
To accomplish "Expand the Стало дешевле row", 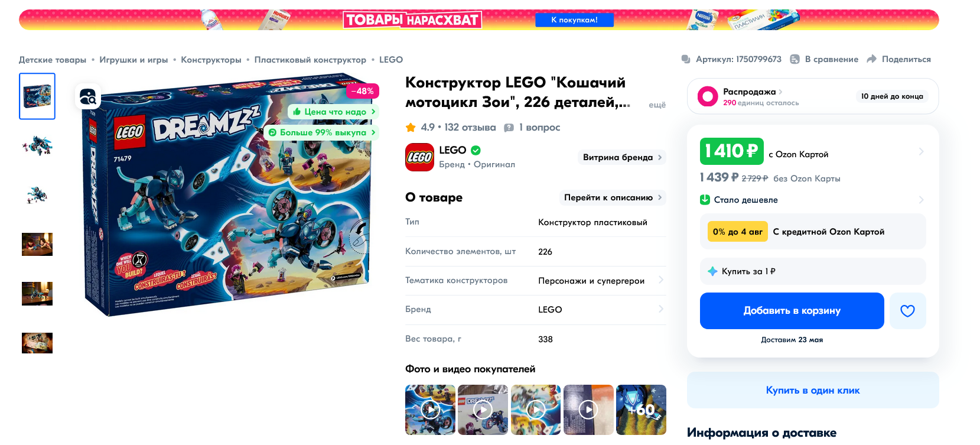I will [812, 200].
